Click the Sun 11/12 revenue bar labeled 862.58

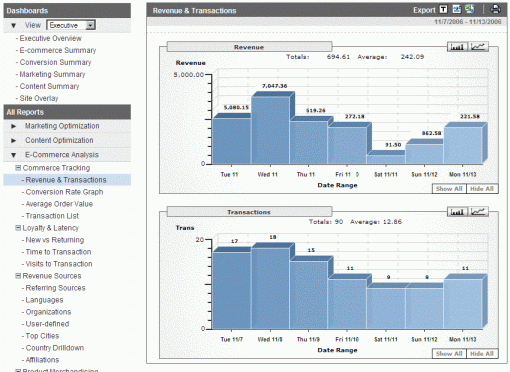click(x=424, y=154)
